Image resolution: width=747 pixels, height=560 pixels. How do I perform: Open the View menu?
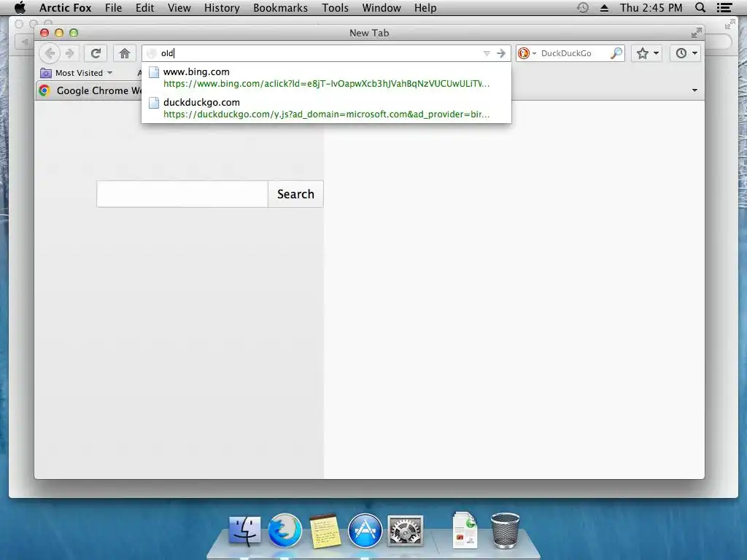(x=179, y=7)
